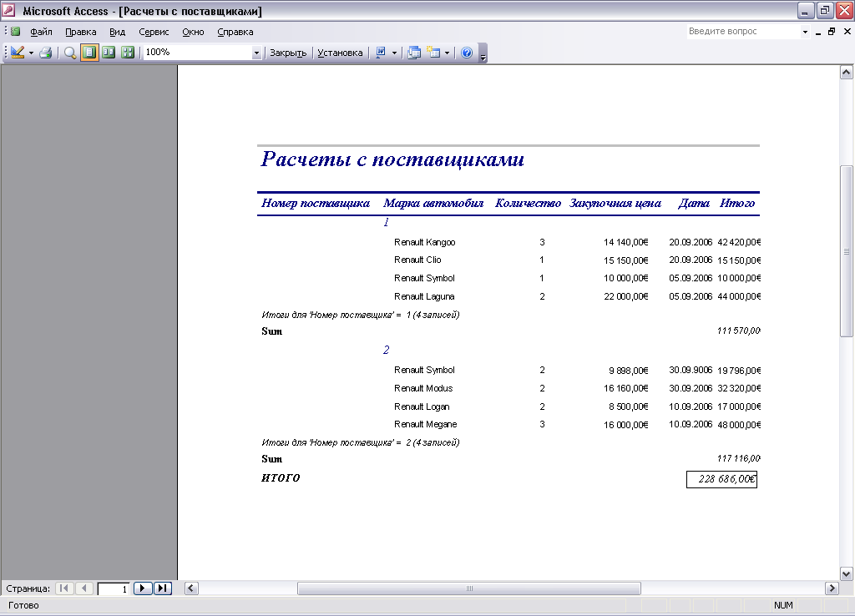Click the Office Links Word icon
Image resolution: width=855 pixels, height=616 pixels.
point(381,53)
